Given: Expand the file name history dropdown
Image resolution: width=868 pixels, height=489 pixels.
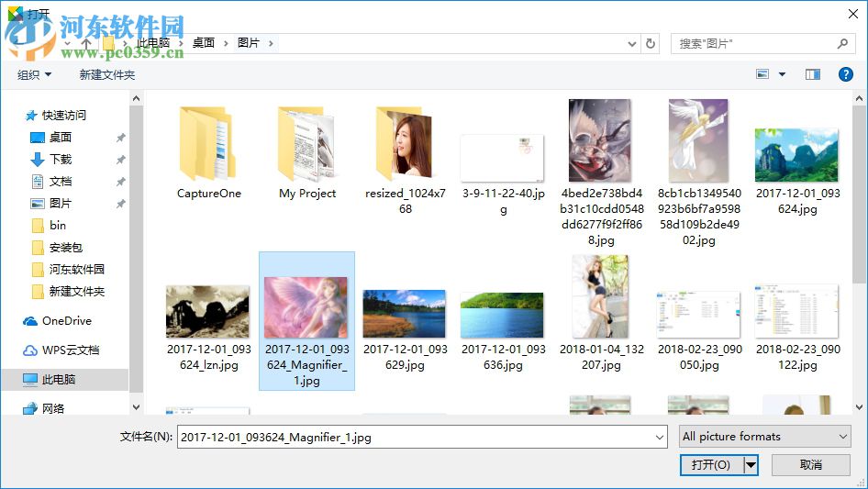Looking at the screenshot, I should tap(660, 437).
